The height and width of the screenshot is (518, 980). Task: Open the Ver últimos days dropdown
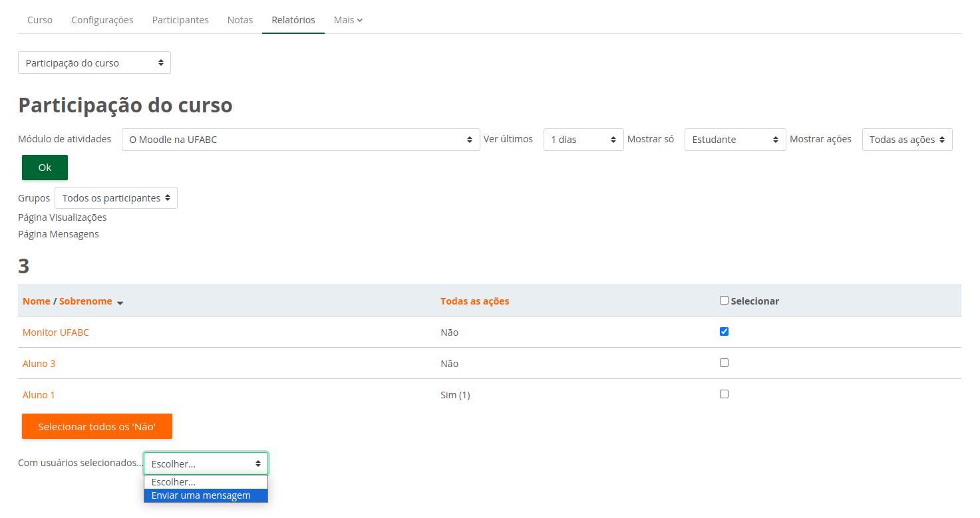point(583,140)
